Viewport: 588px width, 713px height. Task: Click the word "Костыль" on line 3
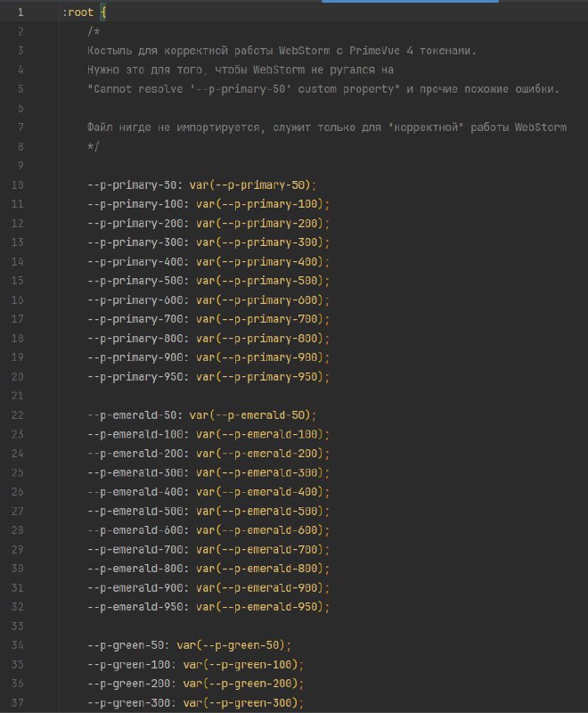[110, 51]
